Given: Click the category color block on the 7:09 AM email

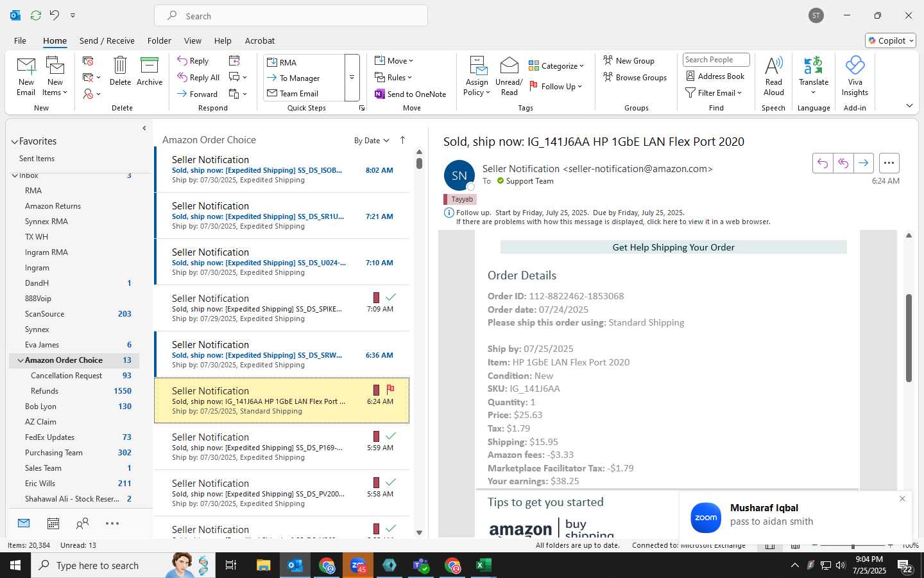Looking at the screenshot, I should (376, 297).
